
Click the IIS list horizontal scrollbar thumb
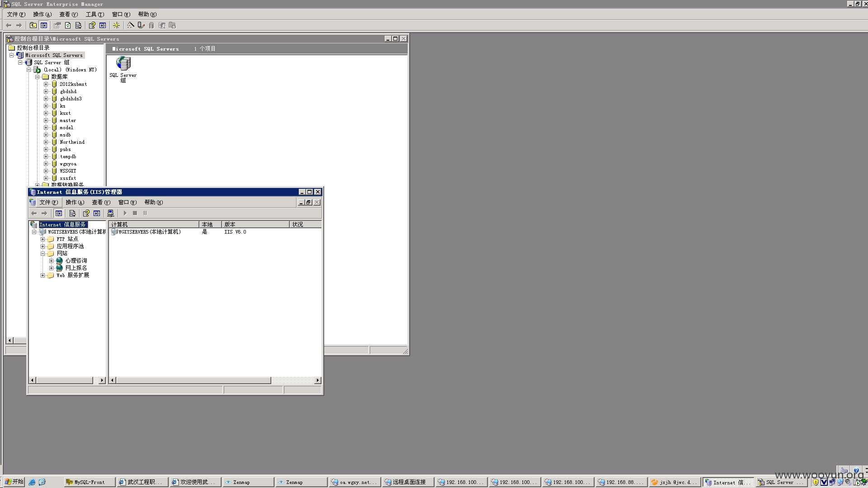[x=193, y=380]
